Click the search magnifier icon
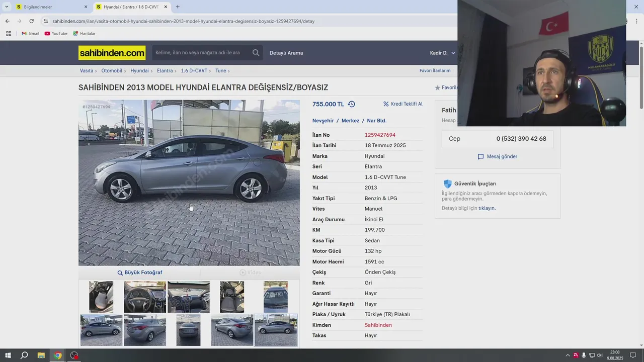The width and height of the screenshot is (644, 362). click(x=256, y=53)
